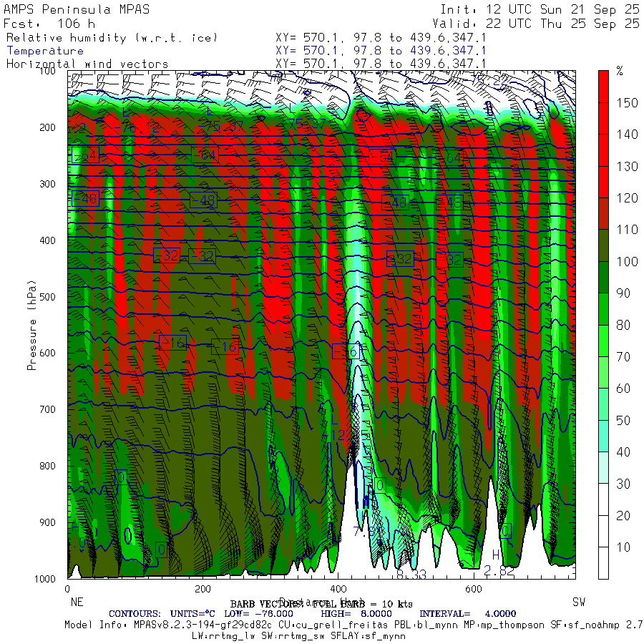The height and width of the screenshot is (644, 644).
Task: Click the 'INTERVAL= 4.0000' contour legend value
Action: pos(468,614)
